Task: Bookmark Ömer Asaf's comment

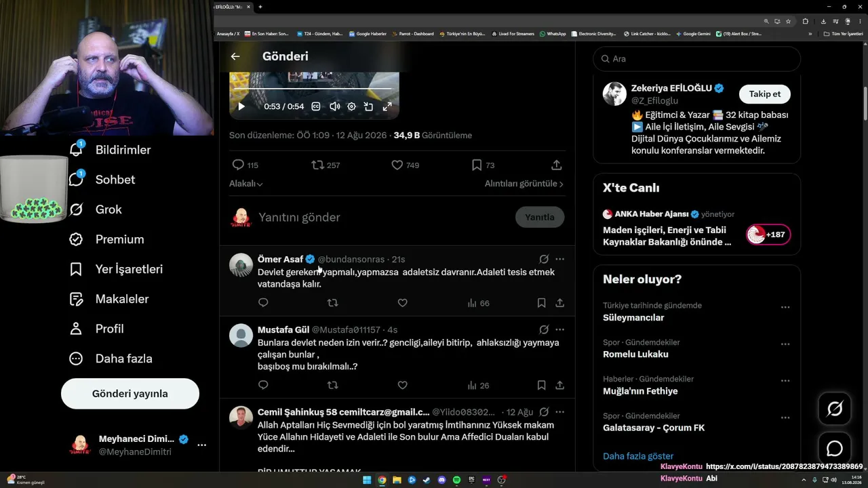Action: tap(541, 303)
